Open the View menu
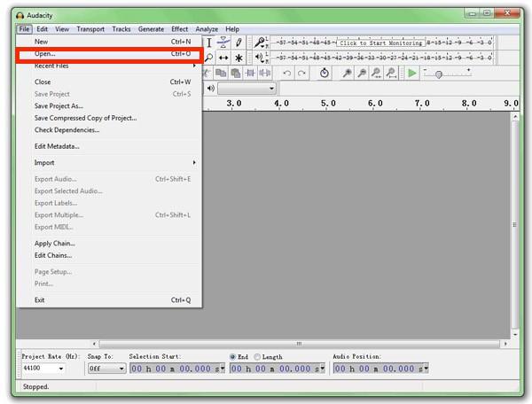This screenshot has width=532, height=404. (x=62, y=29)
